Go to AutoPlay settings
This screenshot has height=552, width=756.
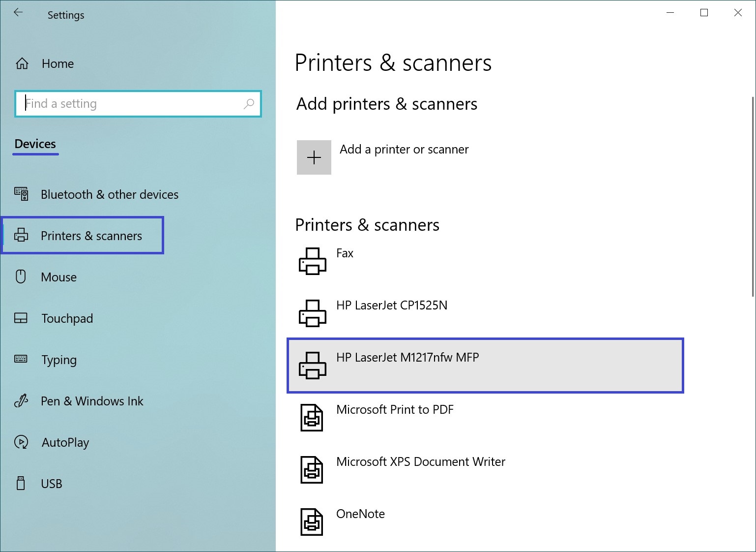point(65,443)
